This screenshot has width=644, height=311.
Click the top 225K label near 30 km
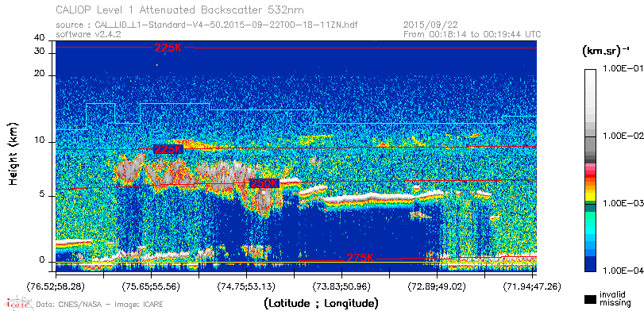168,48
